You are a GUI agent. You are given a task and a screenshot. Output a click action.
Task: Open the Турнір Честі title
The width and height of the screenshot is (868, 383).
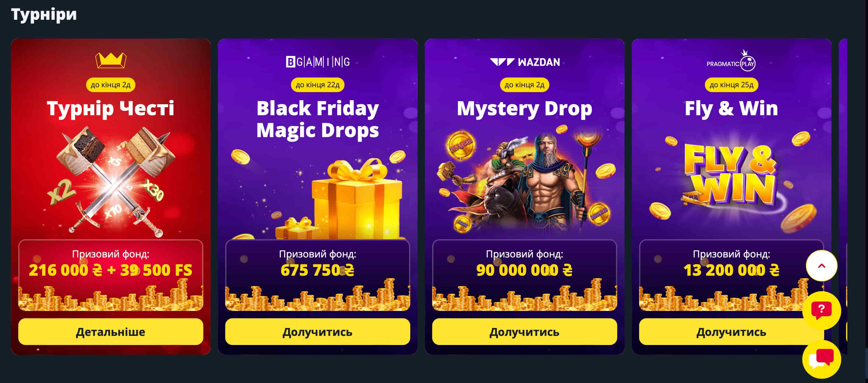click(111, 109)
